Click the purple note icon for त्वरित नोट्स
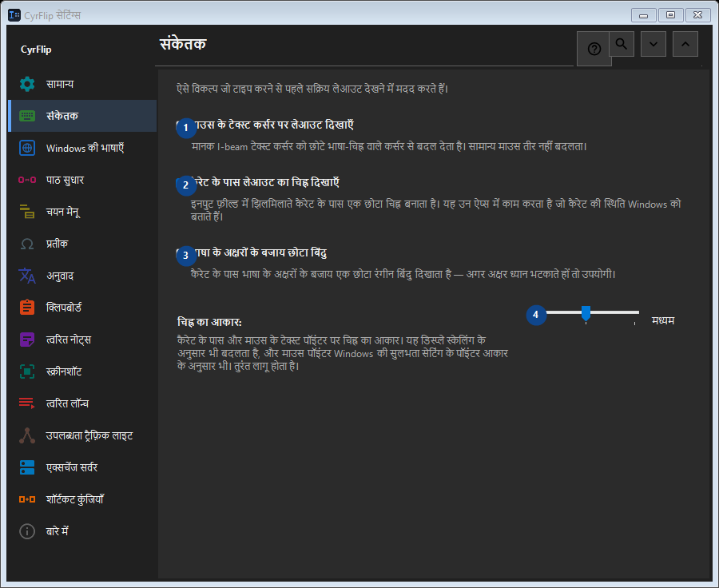Image resolution: width=719 pixels, height=588 pixels. coord(27,340)
